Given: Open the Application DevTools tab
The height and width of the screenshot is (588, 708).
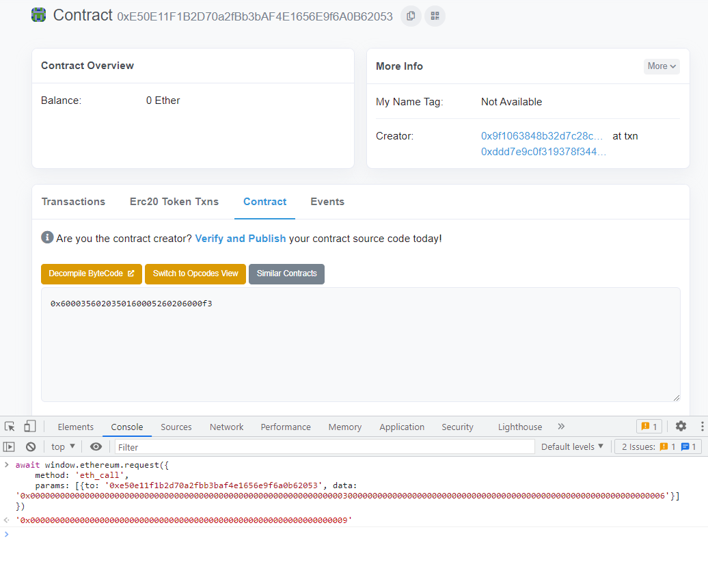Looking at the screenshot, I should coord(402,427).
